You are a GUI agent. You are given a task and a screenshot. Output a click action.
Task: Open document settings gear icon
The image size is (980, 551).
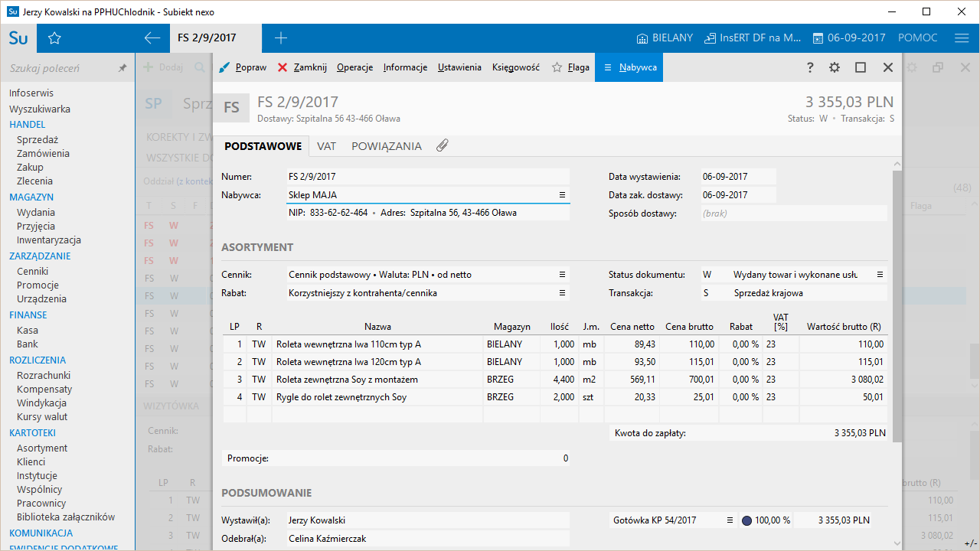pyautogui.click(x=835, y=67)
